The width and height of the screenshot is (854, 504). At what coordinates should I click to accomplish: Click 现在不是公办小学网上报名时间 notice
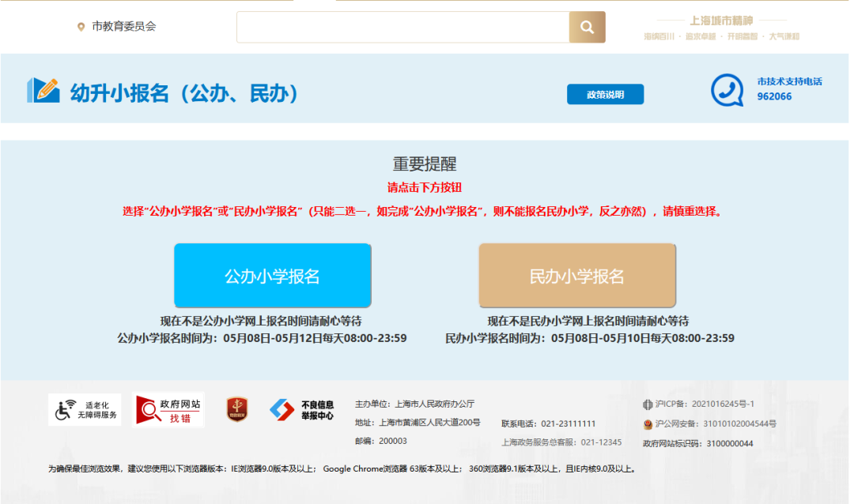tap(261, 321)
